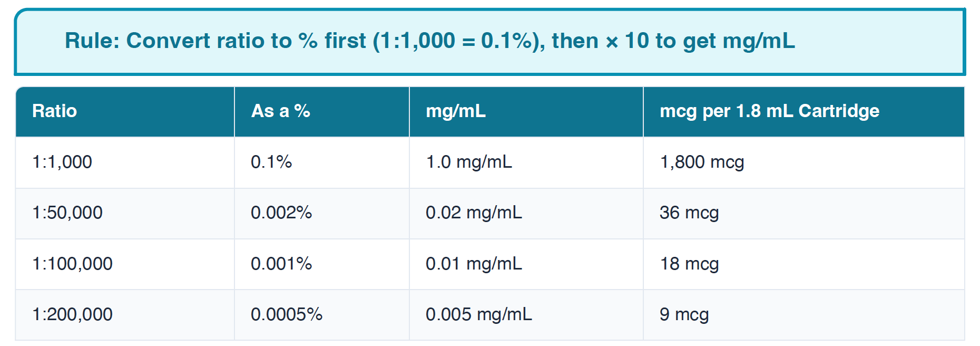This screenshot has height=346, width=980.
Task: Select the 0.1% percentage cell
Action: coord(271,162)
